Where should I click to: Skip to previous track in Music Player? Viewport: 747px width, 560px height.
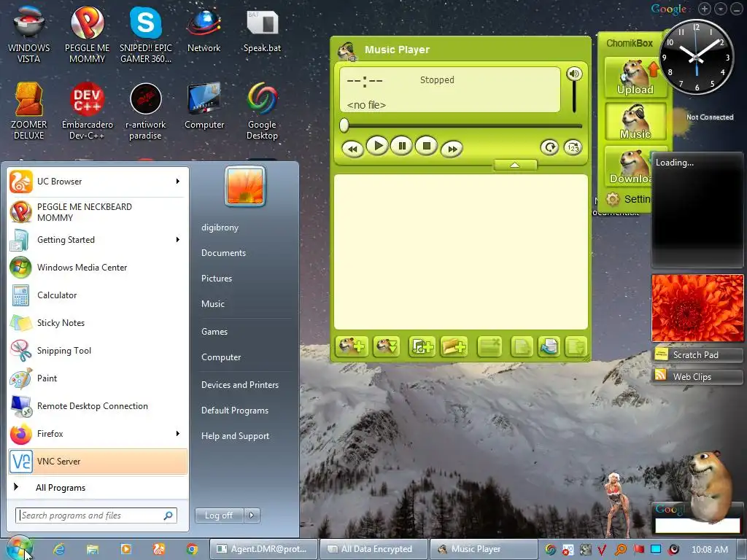click(352, 149)
